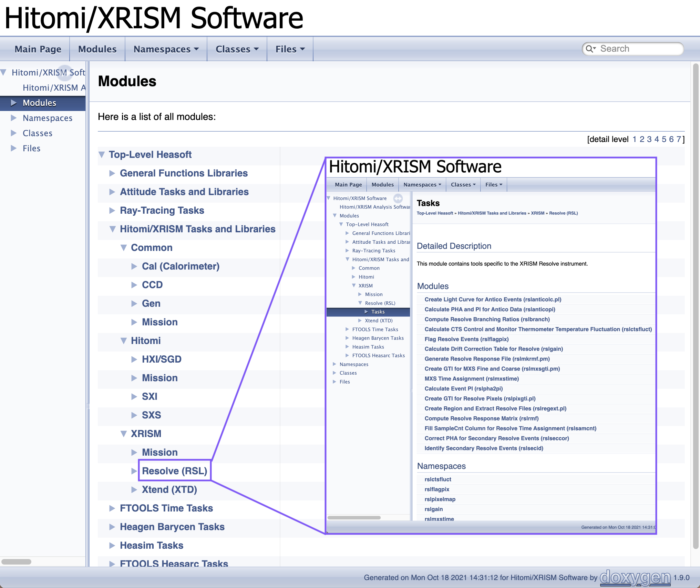700x588 pixels.
Task: Collapse the Hitomi module group
Action: pyautogui.click(x=124, y=341)
